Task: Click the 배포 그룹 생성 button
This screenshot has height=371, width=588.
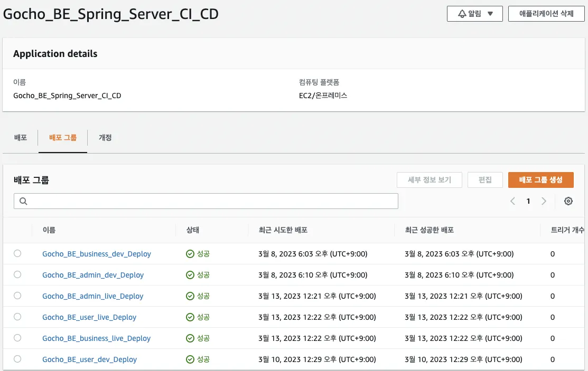Action: click(x=540, y=180)
